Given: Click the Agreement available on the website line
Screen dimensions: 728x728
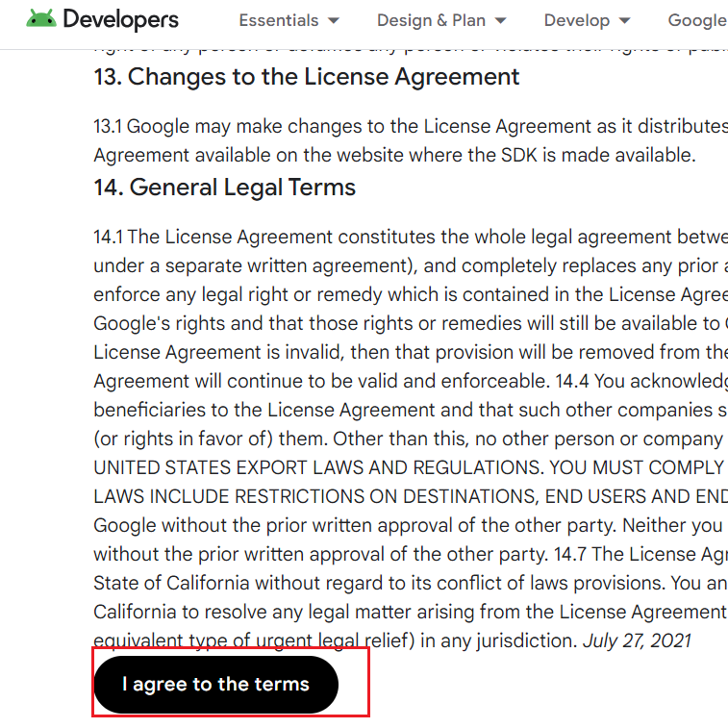Looking at the screenshot, I should point(394,155).
